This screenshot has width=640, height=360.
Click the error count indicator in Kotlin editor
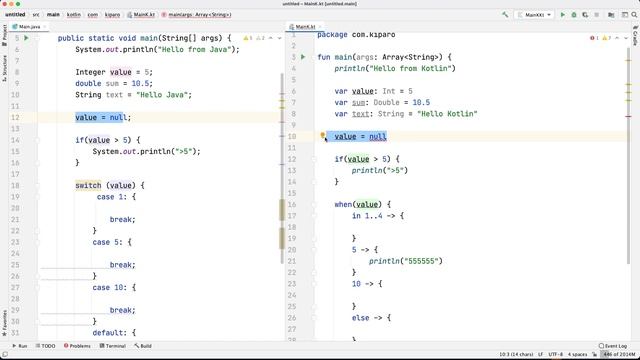click(594, 38)
